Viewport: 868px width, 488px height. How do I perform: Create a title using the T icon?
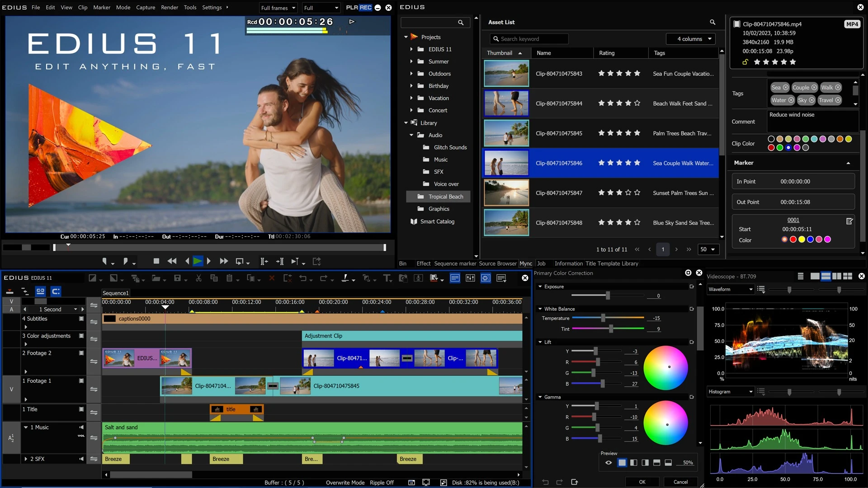pos(387,279)
